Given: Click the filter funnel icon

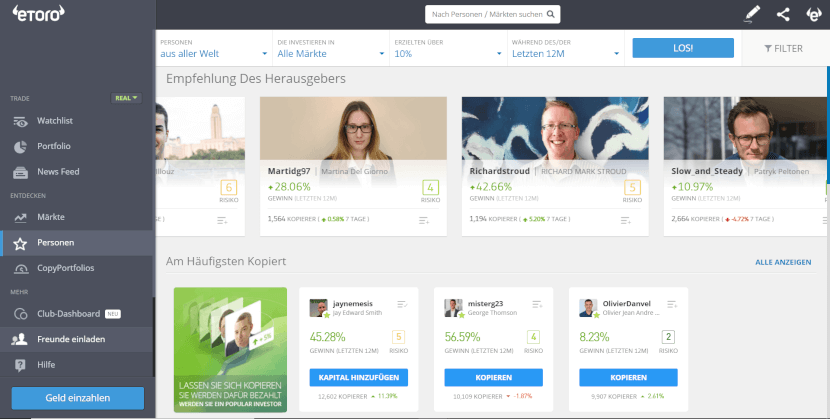Looking at the screenshot, I should coord(768,49).
